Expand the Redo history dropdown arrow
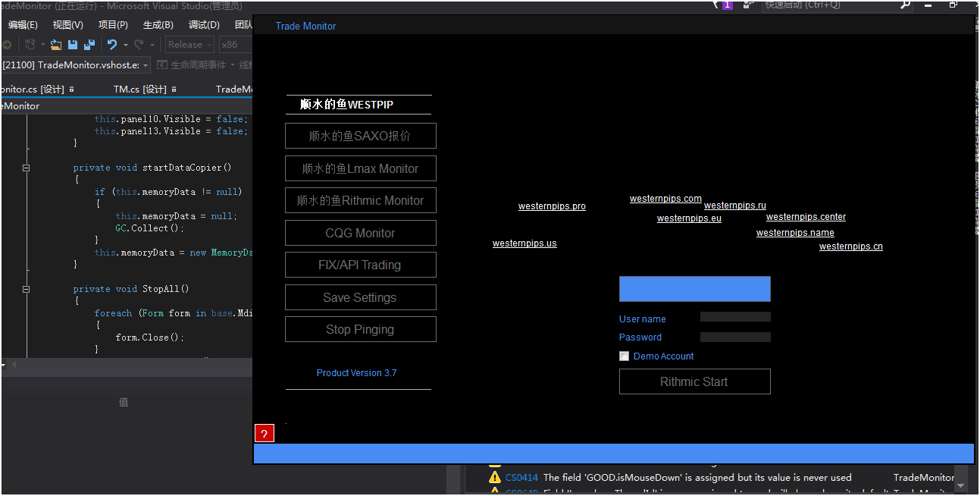This screenshot has width=980, height=496. pos(152,45)
